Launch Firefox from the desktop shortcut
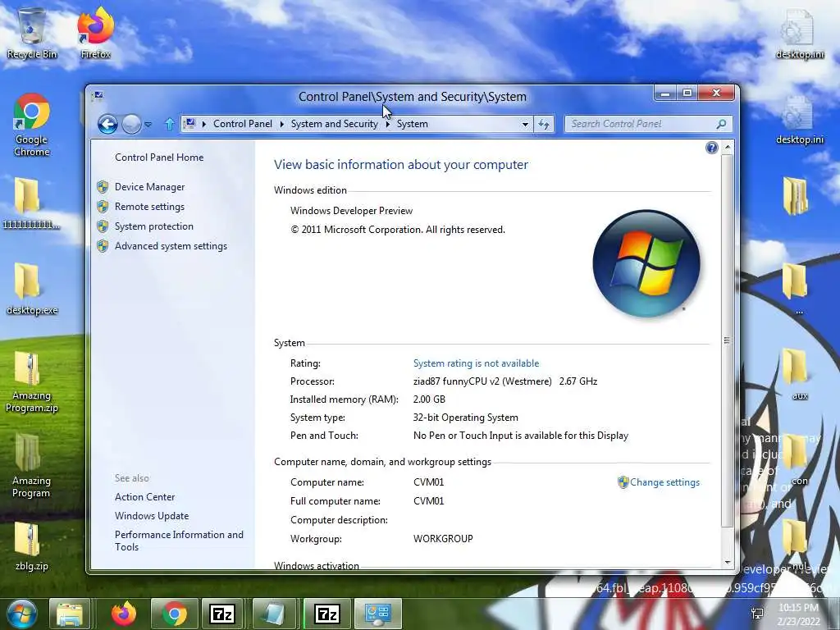 click(95, 33)
